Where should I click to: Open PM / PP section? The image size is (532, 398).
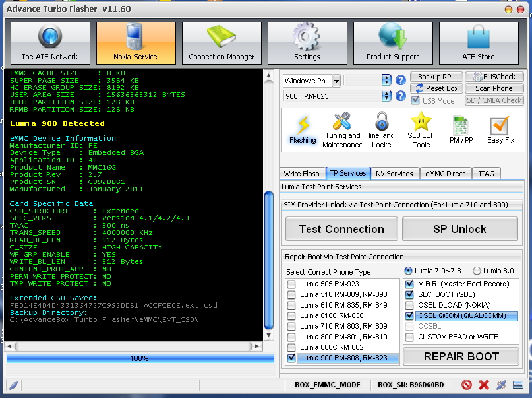click(x=461, y=130)
